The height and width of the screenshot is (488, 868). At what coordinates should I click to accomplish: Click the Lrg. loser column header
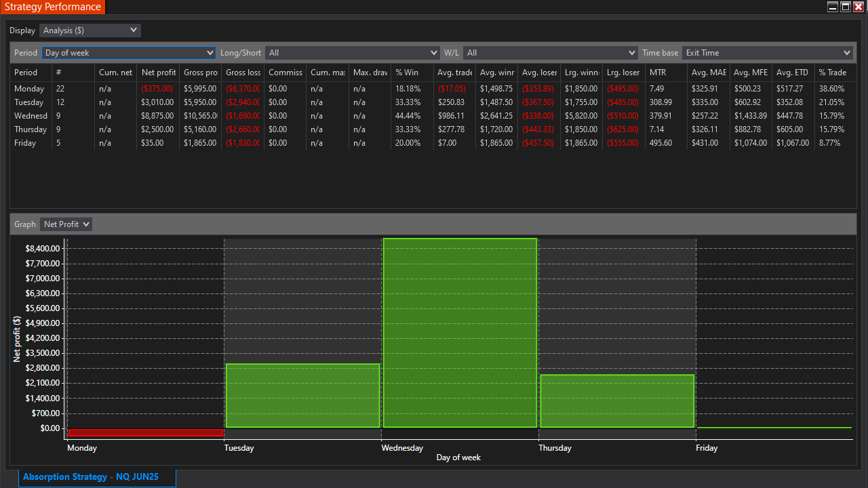[624, 73]
